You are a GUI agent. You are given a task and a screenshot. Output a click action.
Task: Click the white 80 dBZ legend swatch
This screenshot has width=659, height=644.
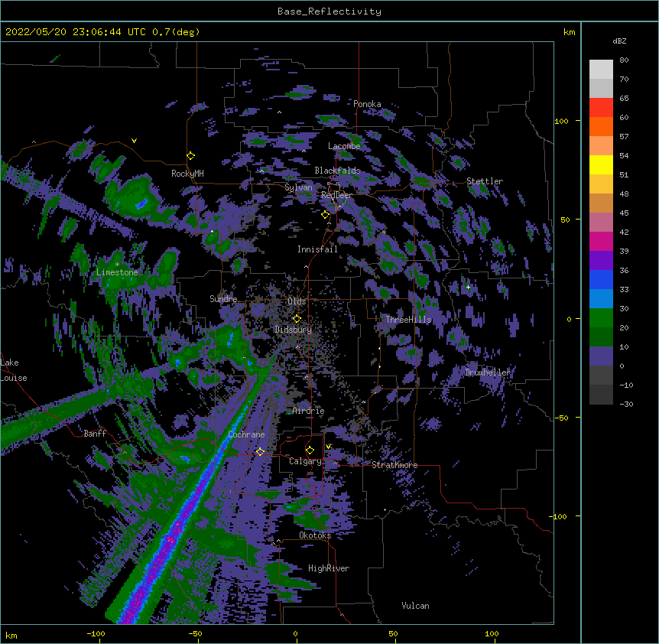pos(601,70)
